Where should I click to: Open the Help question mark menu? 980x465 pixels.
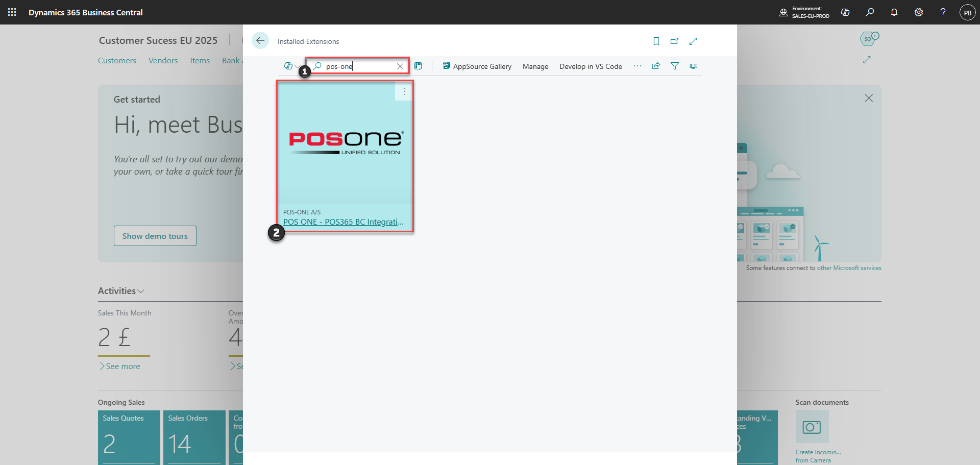[943, 12]
